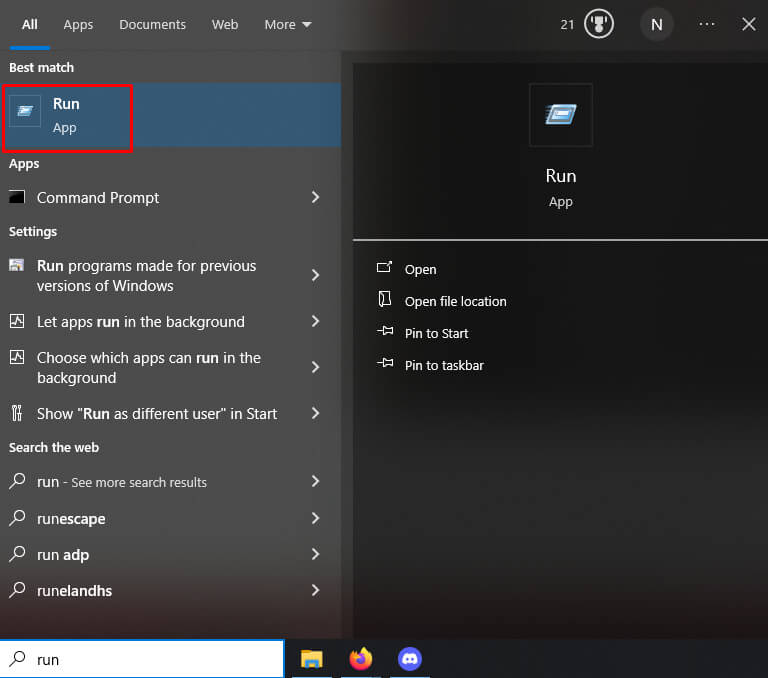Click search icon beside run web result

tap(17, 481)
